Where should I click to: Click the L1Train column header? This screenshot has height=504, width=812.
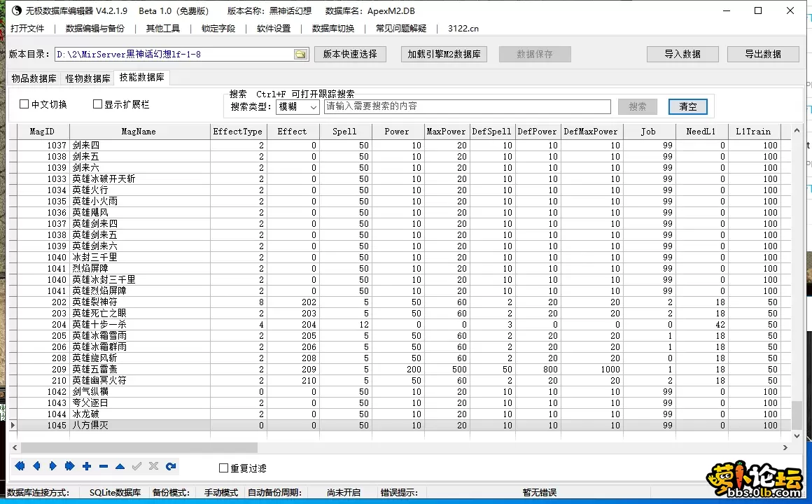tap(753, 132)
